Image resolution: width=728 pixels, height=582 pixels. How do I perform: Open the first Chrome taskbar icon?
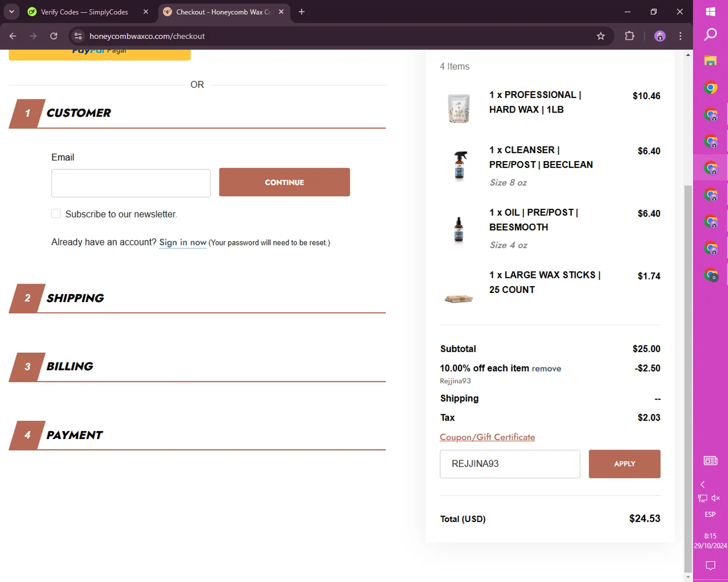coord(711,88)
